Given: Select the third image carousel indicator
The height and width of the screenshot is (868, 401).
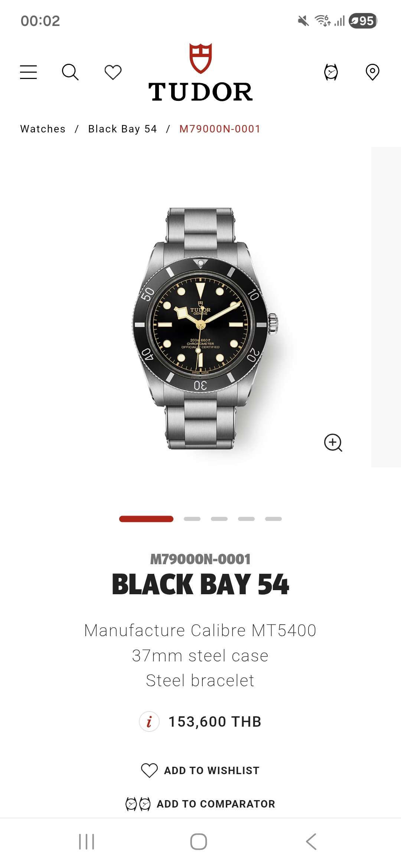Looking at the screenshot, I should [219, 519].
